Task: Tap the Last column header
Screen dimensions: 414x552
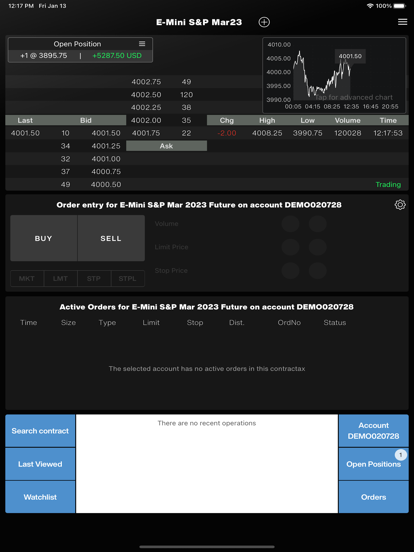Action: (25, 120)
